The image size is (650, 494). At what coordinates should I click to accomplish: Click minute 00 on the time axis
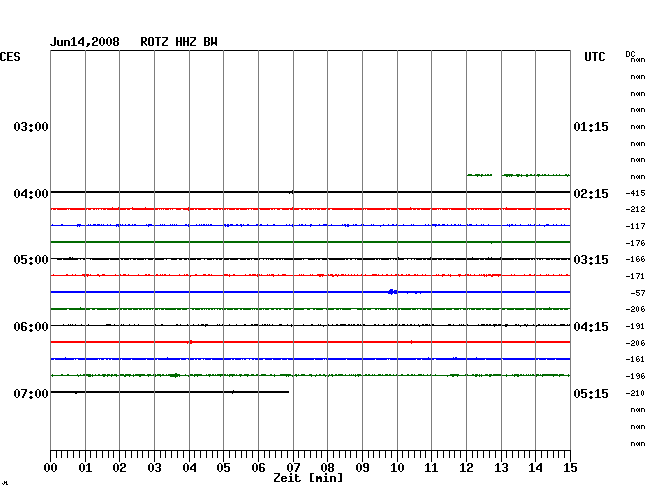[51, 468]
